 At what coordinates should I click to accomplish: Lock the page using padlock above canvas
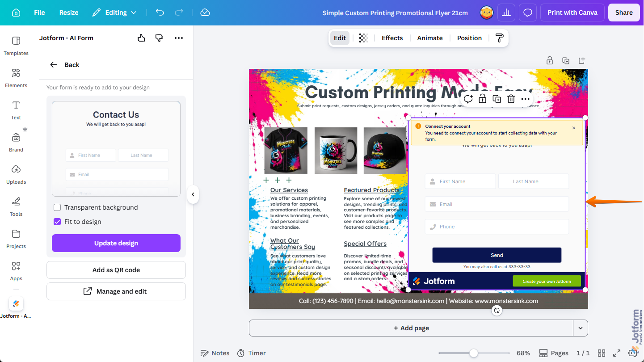550,60
